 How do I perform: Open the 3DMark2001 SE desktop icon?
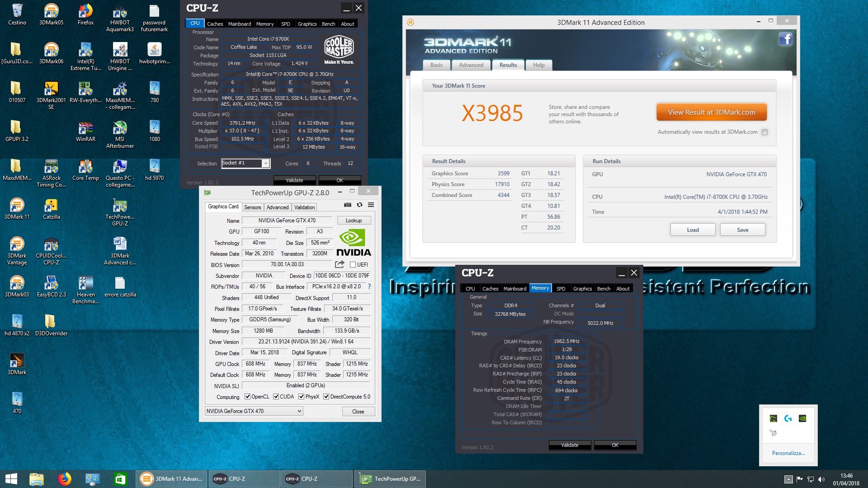coord(51,95)
